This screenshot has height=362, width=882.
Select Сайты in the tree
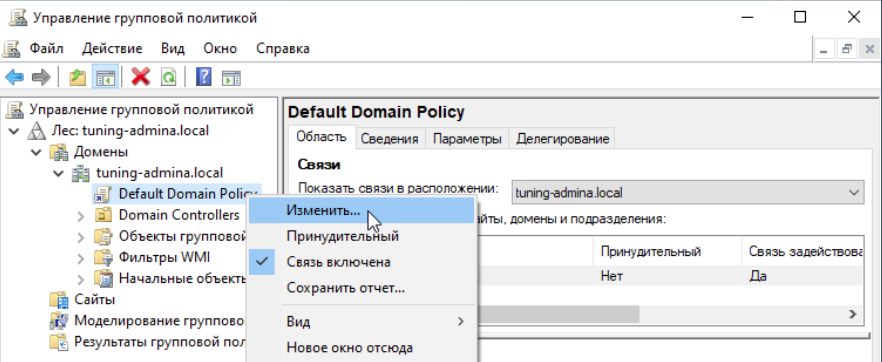94,300
